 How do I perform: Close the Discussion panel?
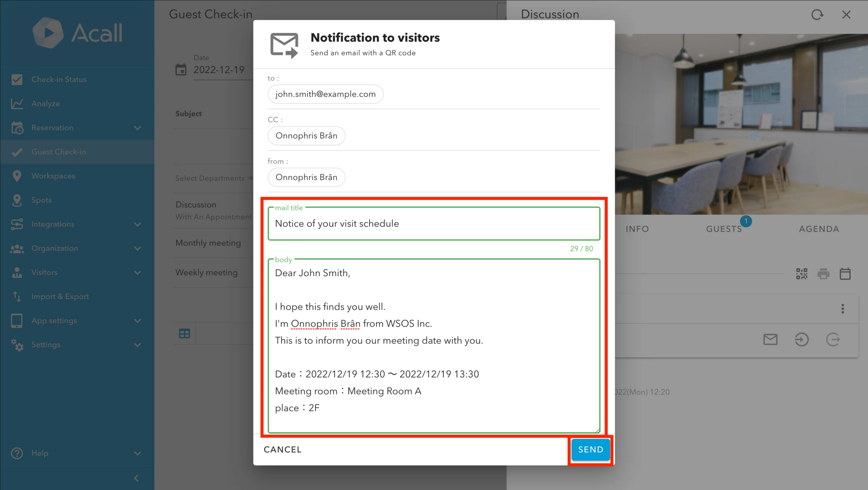[x=846, y=14]
